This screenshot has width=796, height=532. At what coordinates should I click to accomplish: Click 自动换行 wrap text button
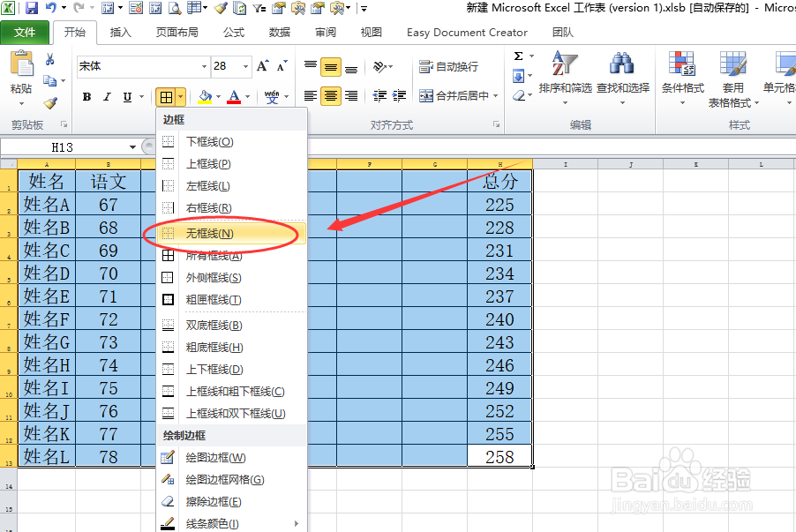click(448, 66)
